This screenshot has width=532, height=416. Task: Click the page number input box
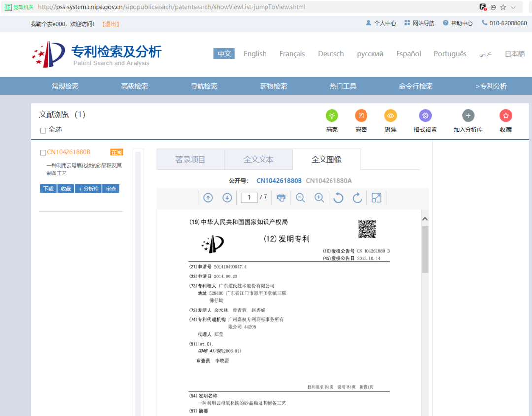coord(249,197)
